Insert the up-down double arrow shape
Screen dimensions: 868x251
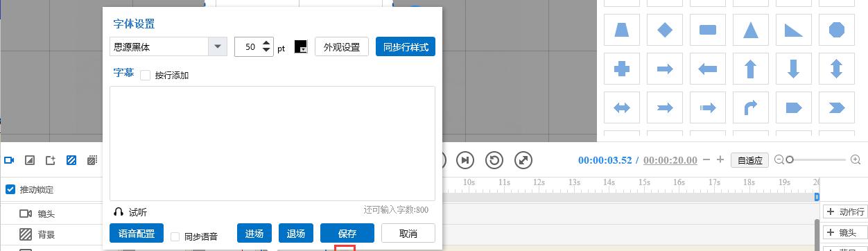tap(837, 69)
